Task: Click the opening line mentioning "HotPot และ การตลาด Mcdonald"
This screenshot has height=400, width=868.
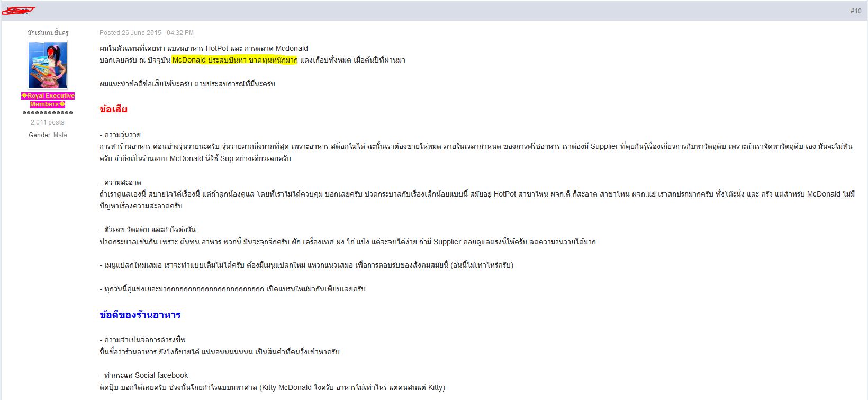Action: click(x=204, y=48)
